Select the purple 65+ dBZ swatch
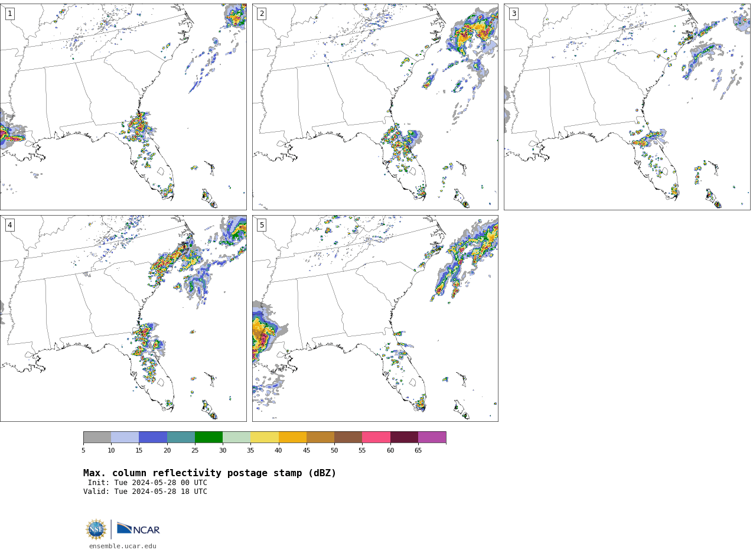The height and width of the screenshot is (553, 756). tap(432, 437)
